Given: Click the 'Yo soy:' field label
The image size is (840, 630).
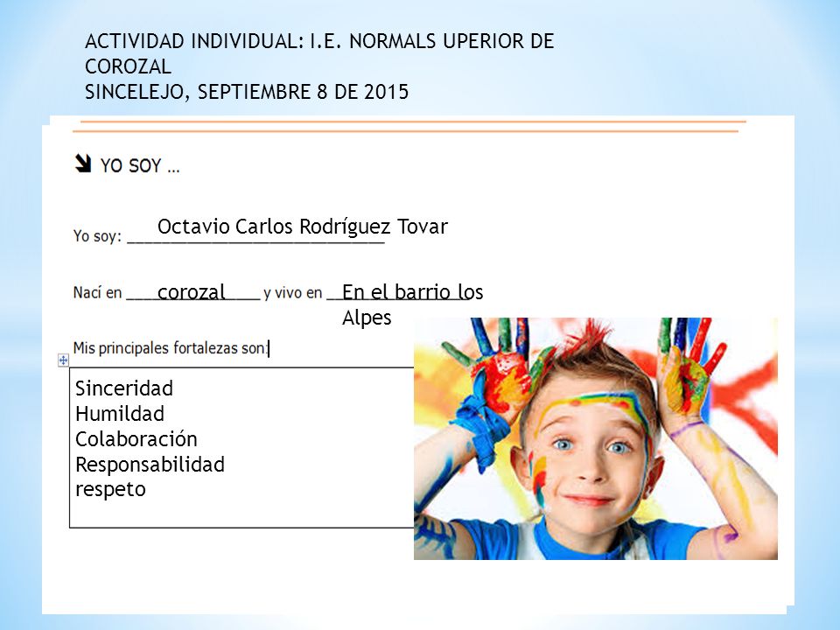Looking at the screenshot, I should coord(97,236).
